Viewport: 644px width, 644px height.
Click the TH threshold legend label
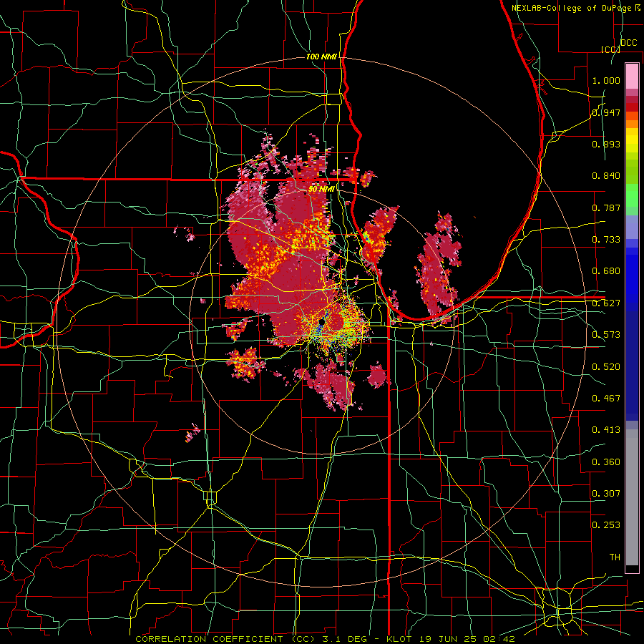tap(615, 557)
